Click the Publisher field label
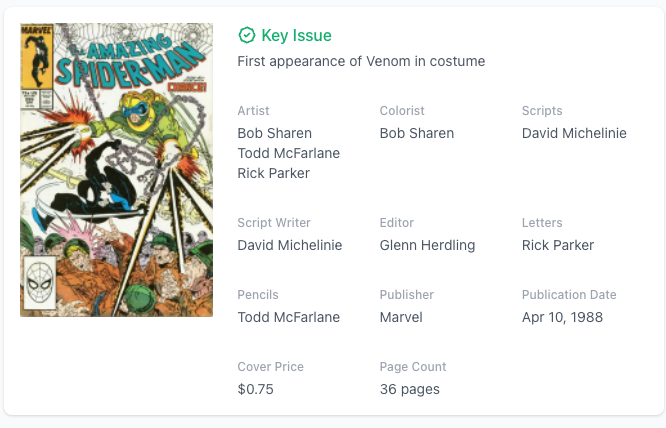This screenshot has width=666, height=428. click(x=406, y=295)
